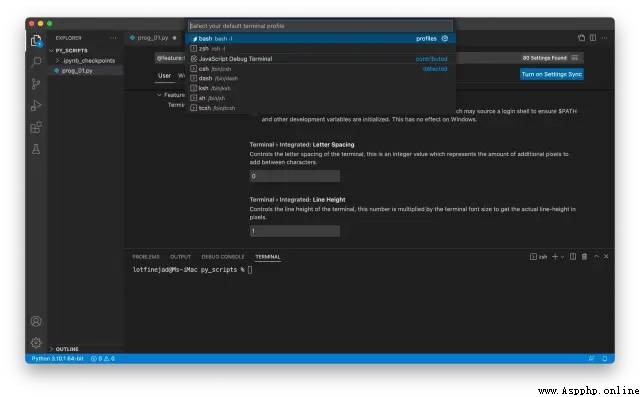Open launch profile dropdown next to plus

click(562, 257)
